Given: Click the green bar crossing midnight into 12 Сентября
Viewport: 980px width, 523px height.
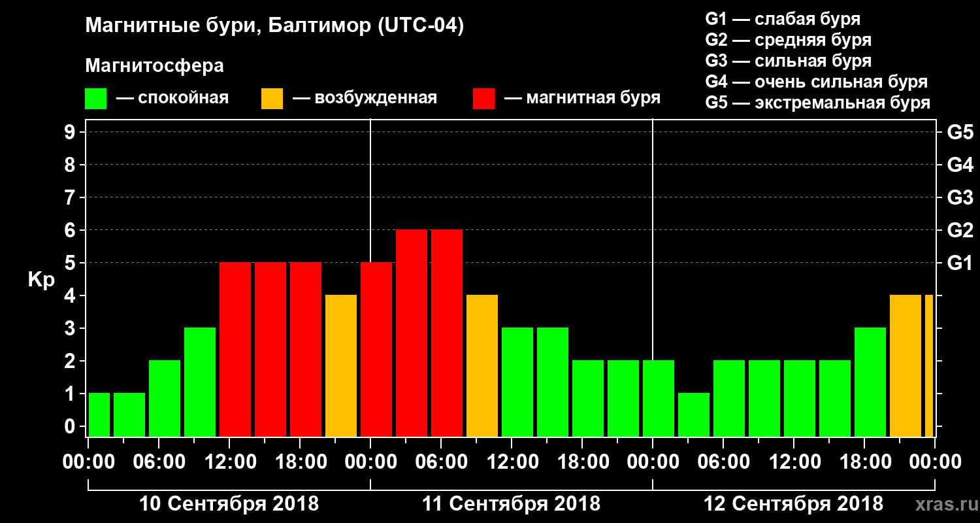Looking at the screenshot, I should 659,398.
